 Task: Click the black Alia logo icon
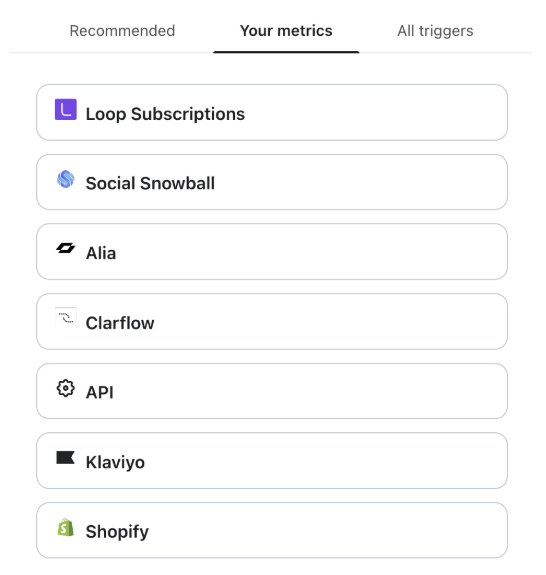66,248
